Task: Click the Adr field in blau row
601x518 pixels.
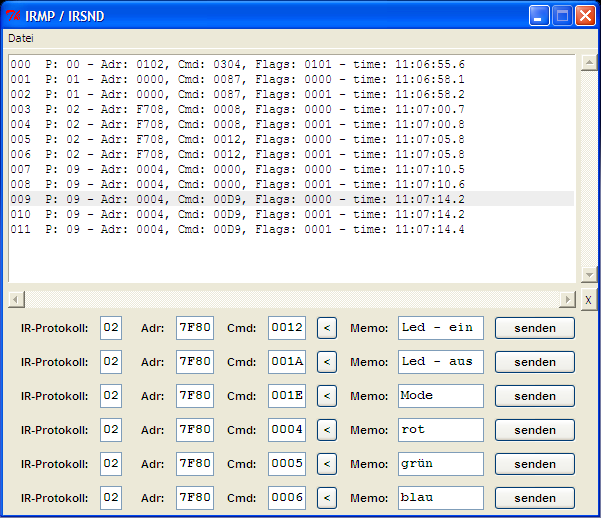Action: tap(195, 498)
